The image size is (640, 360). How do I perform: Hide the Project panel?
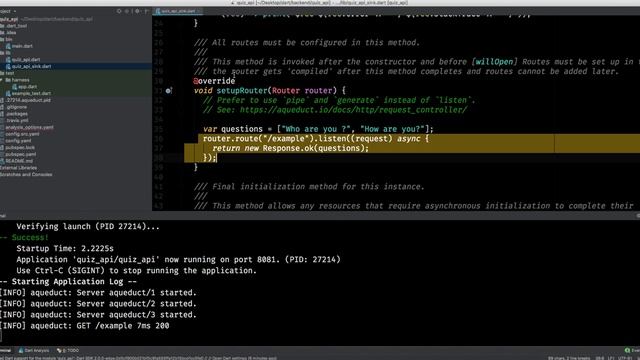point(146,11)
